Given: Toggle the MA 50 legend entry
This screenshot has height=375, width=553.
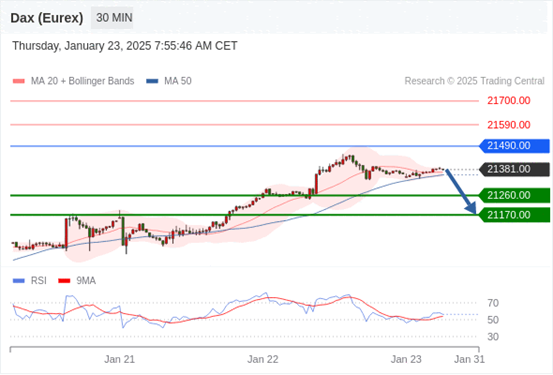Looking at the screenshot, I should click(x=169, y=81).
